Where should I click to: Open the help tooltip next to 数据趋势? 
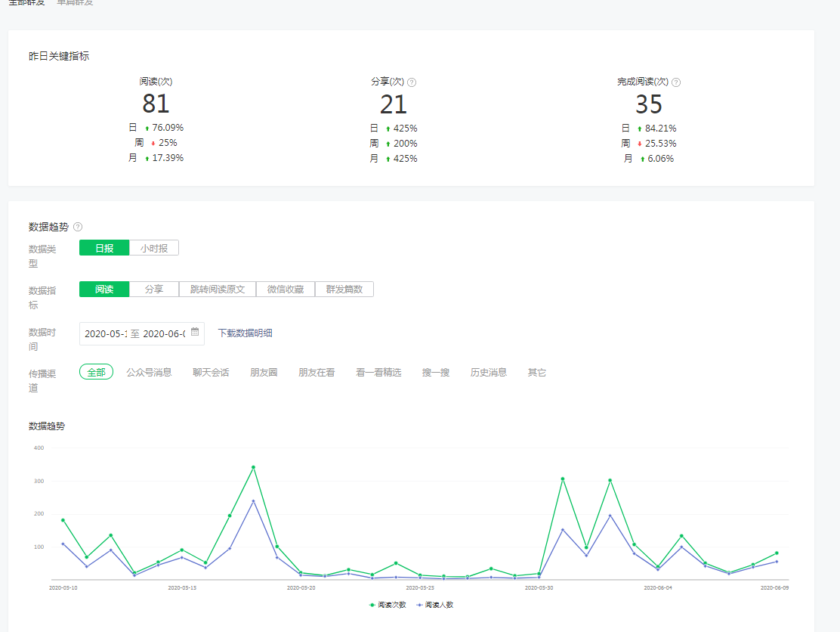click(x=78, y=227)
